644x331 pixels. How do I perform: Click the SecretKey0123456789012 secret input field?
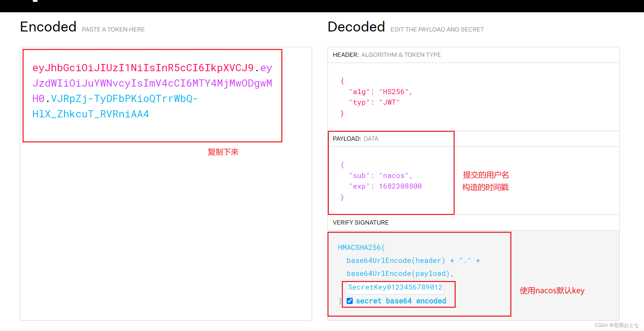point(395,287)
